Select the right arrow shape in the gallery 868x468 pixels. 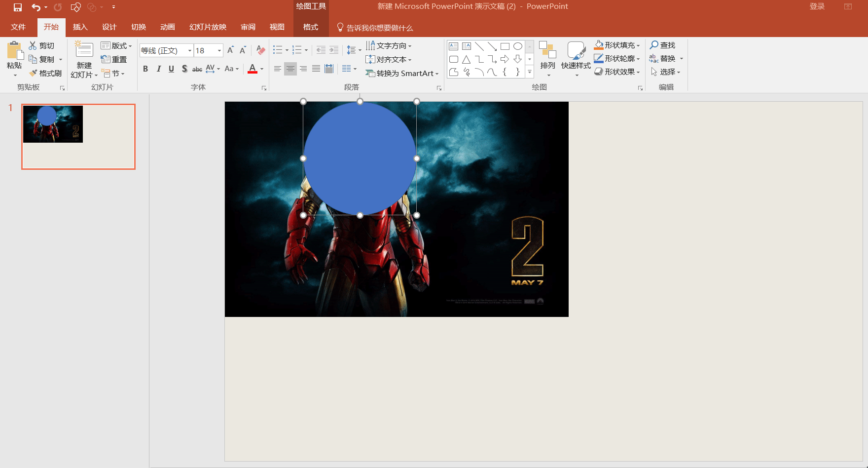pyautogui.click(x=505, y=59)
